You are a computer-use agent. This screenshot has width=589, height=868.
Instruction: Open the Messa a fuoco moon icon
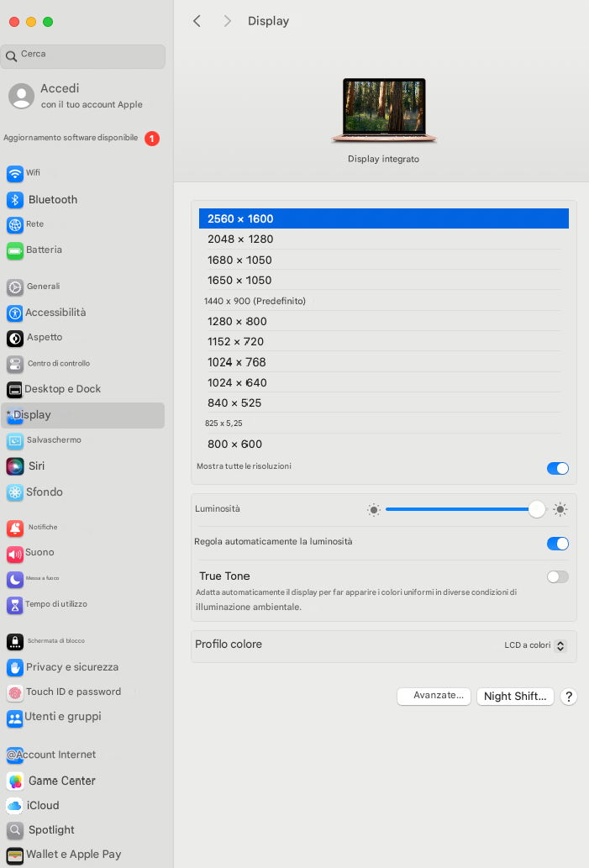(x=15, y=580)
